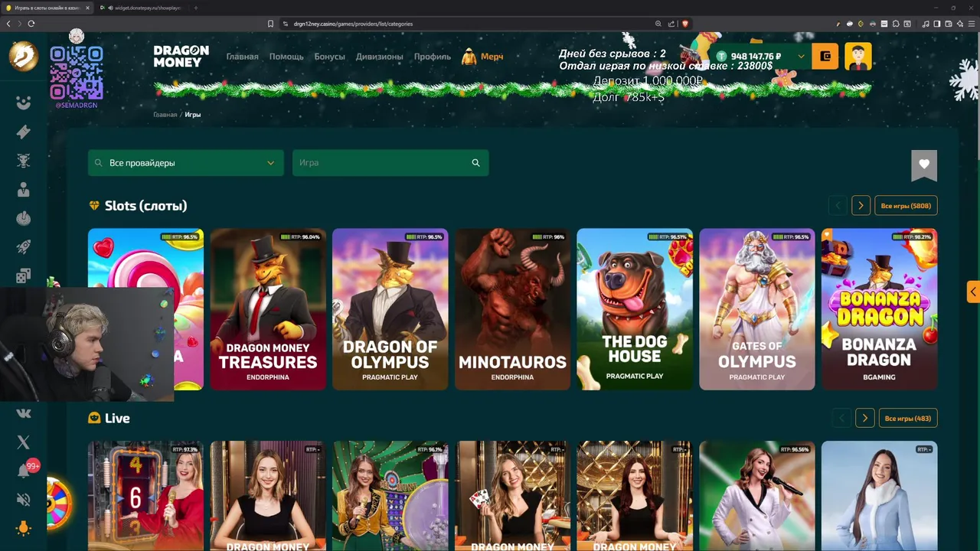Open the Все провайдеры provider dropdown
Screen dimensions: 980x551
pos(186,163)
